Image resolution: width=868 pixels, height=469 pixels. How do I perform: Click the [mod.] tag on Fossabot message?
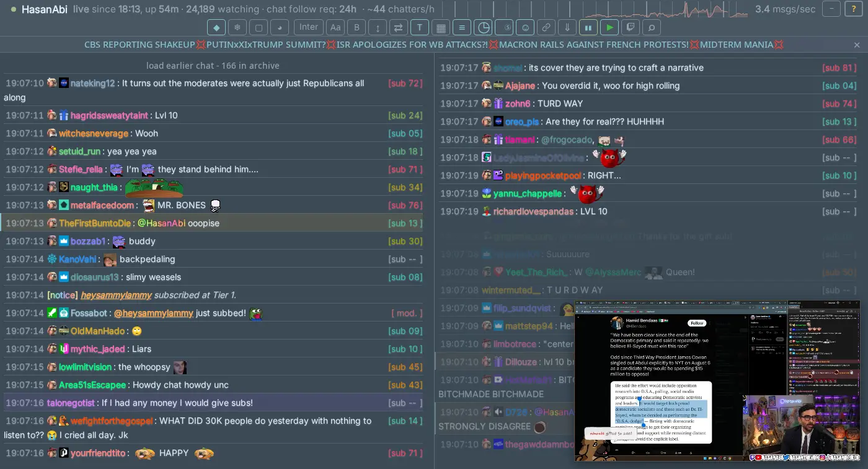point(407,313)
